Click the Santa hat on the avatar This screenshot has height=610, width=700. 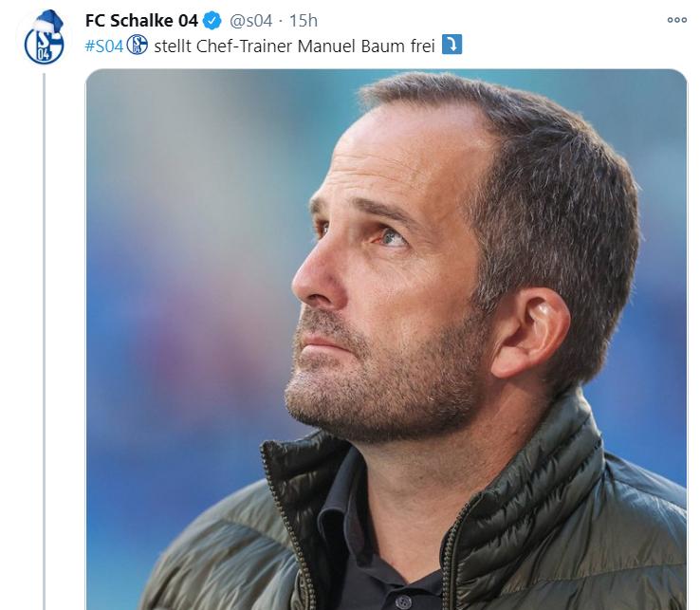[x=48, y=21]
